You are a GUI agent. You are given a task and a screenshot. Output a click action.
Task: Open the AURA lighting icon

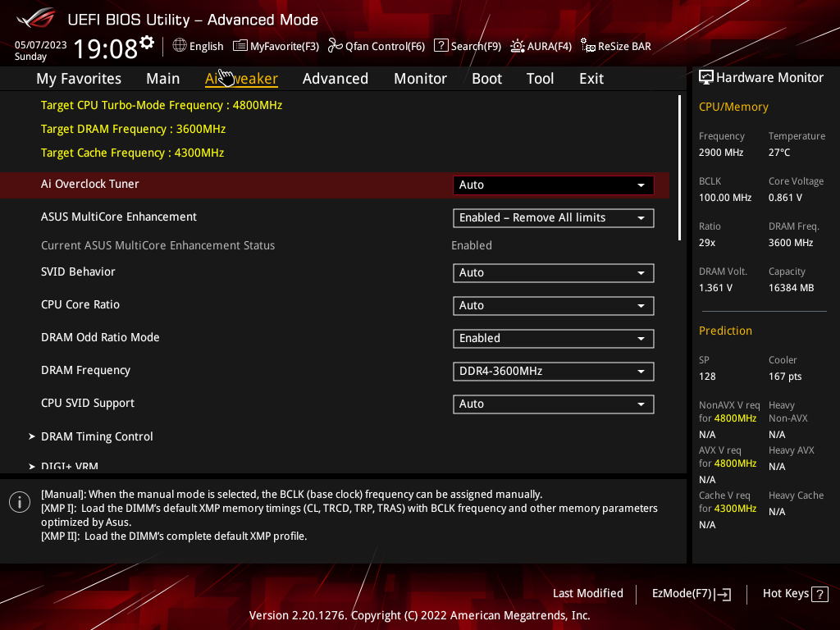[517, 46]
